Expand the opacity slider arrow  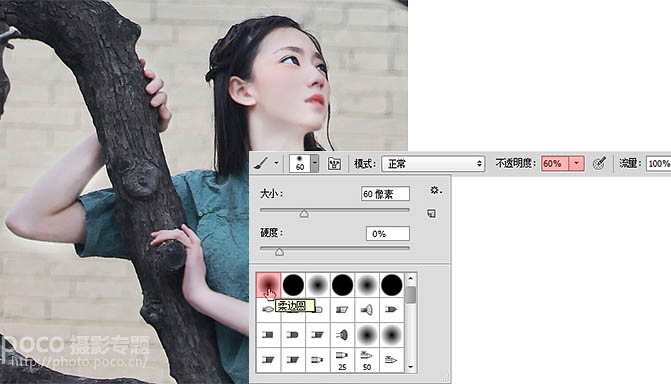point(576,163)
